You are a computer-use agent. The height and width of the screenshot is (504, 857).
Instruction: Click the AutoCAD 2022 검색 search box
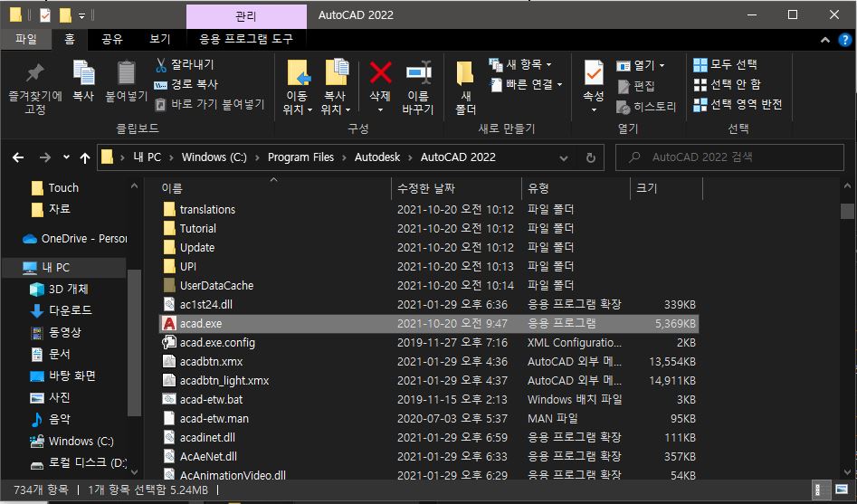click(729, 157)
